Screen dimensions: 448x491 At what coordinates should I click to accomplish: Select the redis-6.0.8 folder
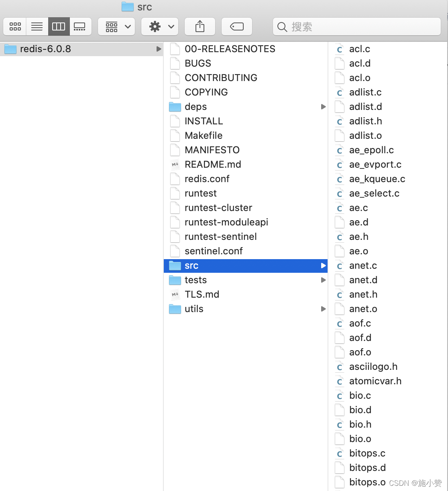coord(81,49)
